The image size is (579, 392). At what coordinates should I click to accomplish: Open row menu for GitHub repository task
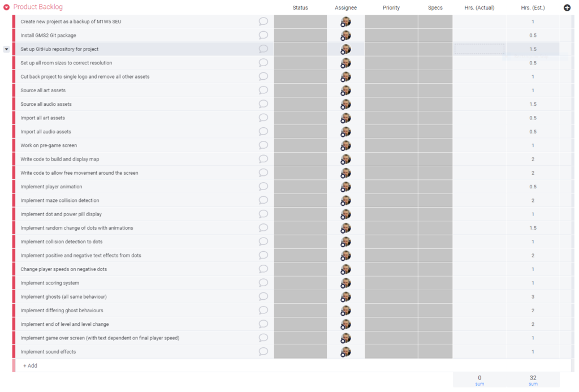pyautogui.click(x=6, y=49)
